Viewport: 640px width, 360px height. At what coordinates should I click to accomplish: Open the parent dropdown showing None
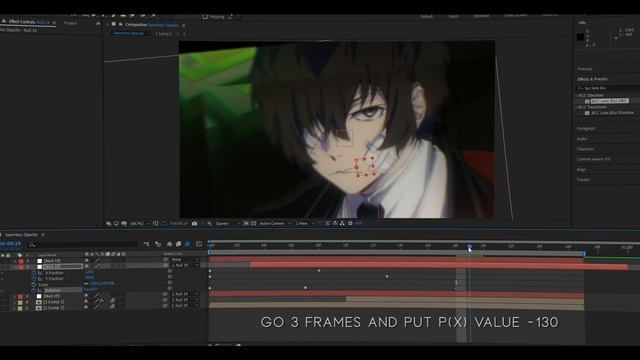point(185,260)
